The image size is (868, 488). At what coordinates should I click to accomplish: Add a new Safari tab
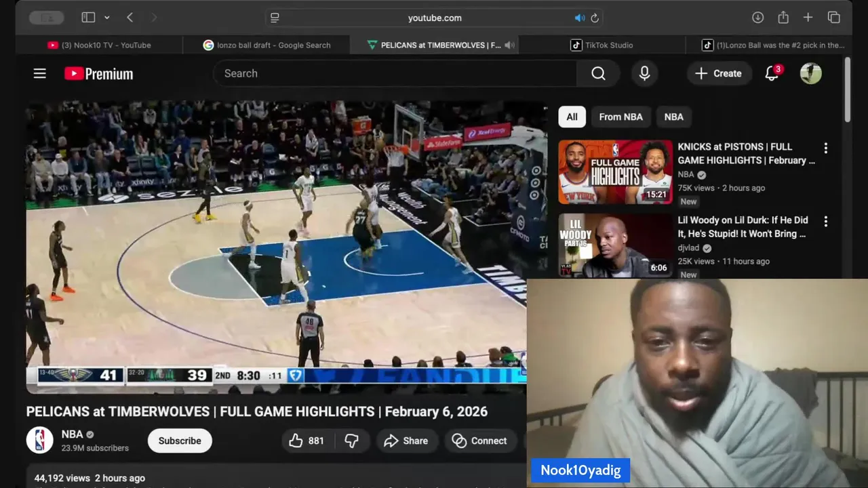(x=808, y=18)
